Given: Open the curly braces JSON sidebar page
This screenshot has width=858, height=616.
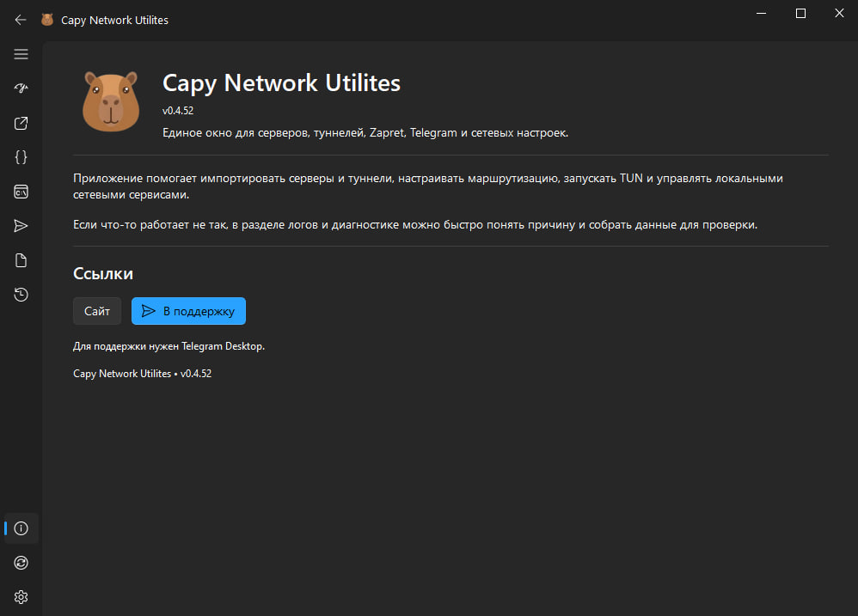Looking at the screenshot, I should pyautogui.click(x=21, y=157).
